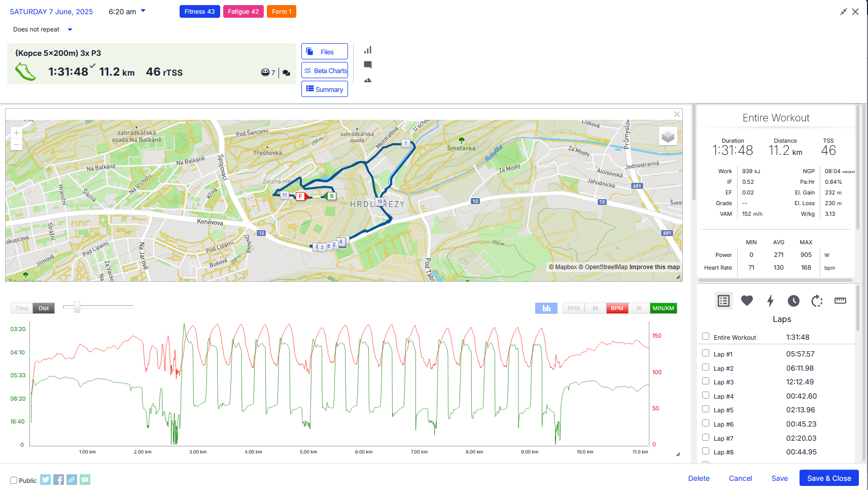Click the Improve this map link
Viewport: 868px width, 490px height.
click(x=654, y=267)
